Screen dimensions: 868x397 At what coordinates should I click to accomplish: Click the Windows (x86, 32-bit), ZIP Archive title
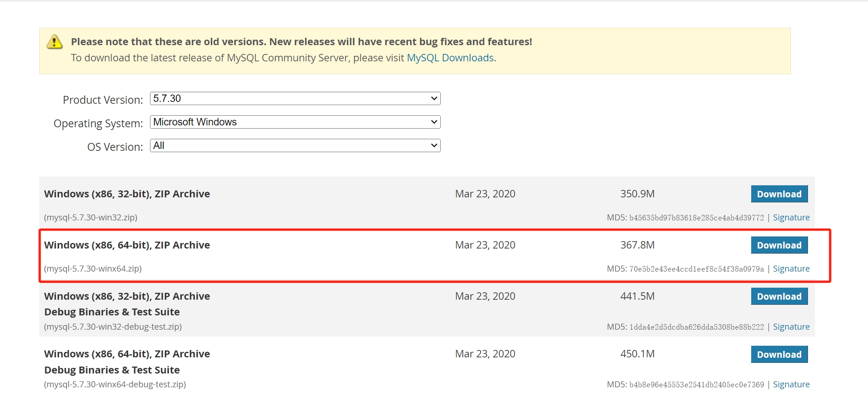pyautogui.click(x=127, y=194)
